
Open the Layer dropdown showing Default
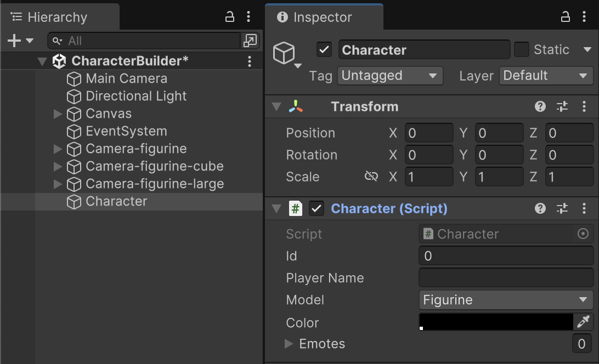[x=546, y=76]
